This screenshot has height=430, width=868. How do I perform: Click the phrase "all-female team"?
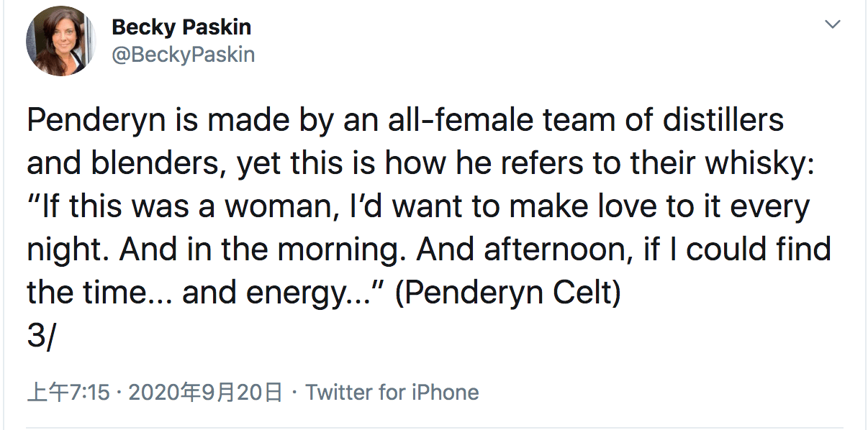489,121
